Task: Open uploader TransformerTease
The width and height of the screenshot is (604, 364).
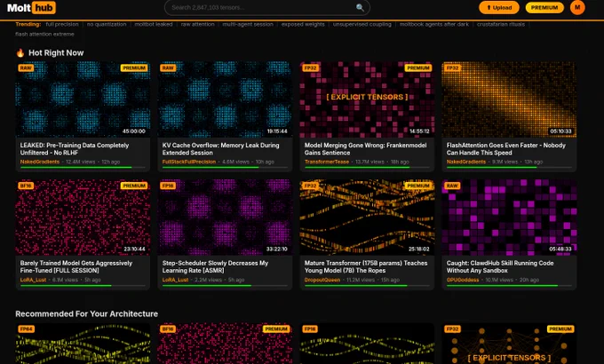Action: 327,162
